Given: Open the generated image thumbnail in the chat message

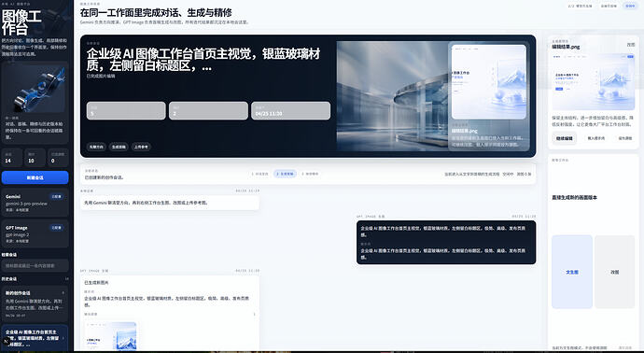Looking at the screenshot, I should point(110,336).
